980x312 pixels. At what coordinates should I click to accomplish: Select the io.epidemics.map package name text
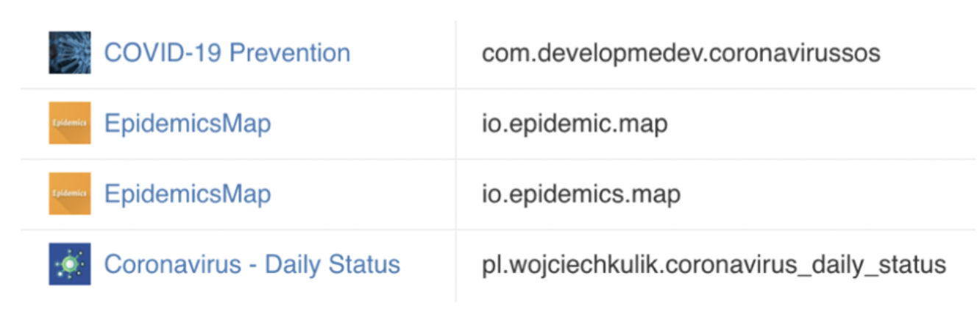coord(580,194)
